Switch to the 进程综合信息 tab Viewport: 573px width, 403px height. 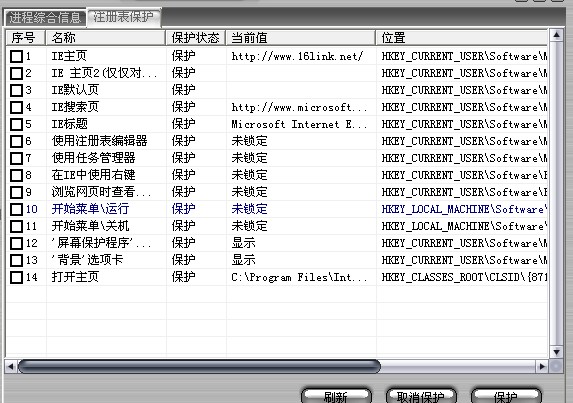(x=45, y=18)
